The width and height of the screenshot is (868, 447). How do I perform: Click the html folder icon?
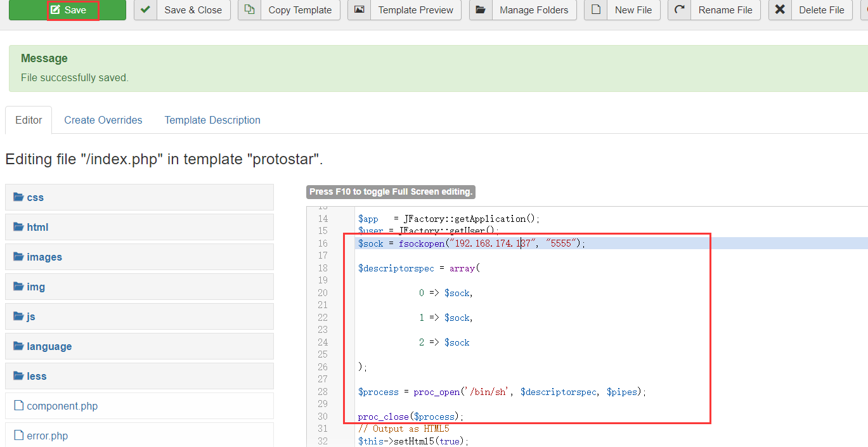click(x=18, y=227)
